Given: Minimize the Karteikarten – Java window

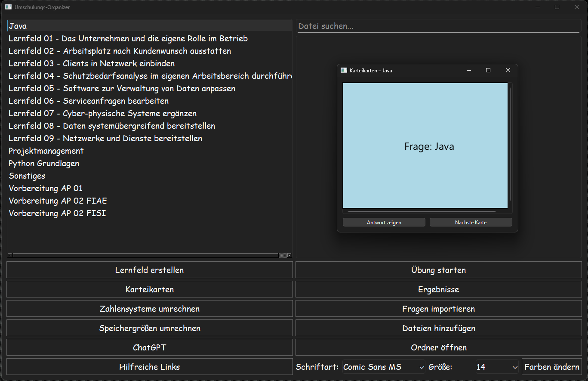Looking at the screenshot, I should [x=469, y=70].
